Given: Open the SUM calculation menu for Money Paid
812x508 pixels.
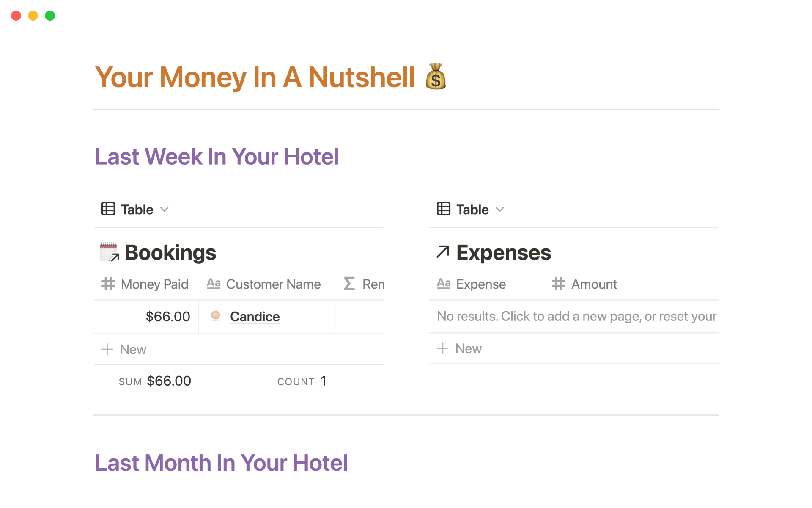Looking at the screenshot, I should 155,381.
